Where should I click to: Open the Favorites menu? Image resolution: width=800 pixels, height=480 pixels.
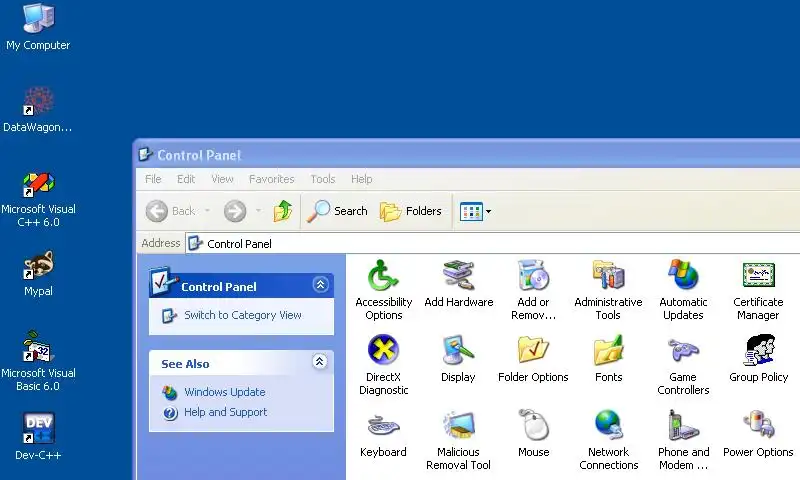[271, 179]
